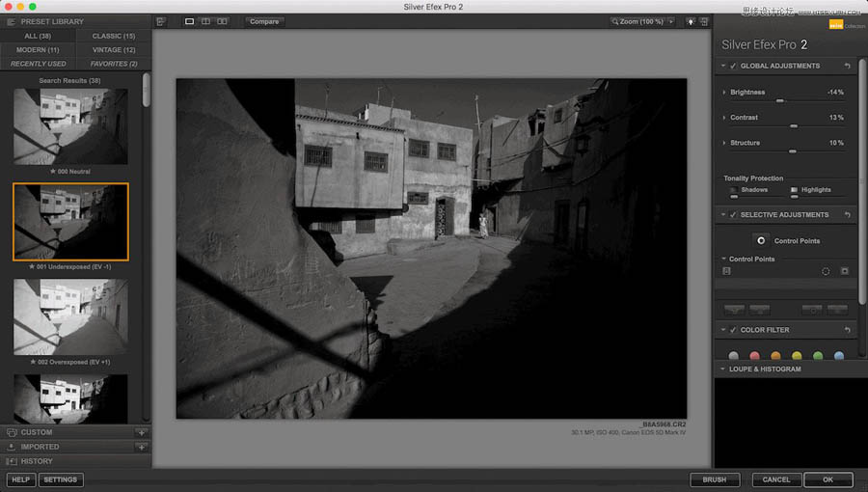This screenshot has height=492, width=868.
Task: Click the Compare button
Action: click(264, 21)
